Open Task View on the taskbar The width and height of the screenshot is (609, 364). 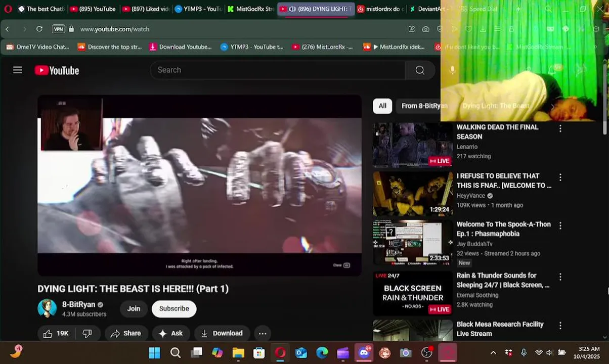tap(196, 353)
